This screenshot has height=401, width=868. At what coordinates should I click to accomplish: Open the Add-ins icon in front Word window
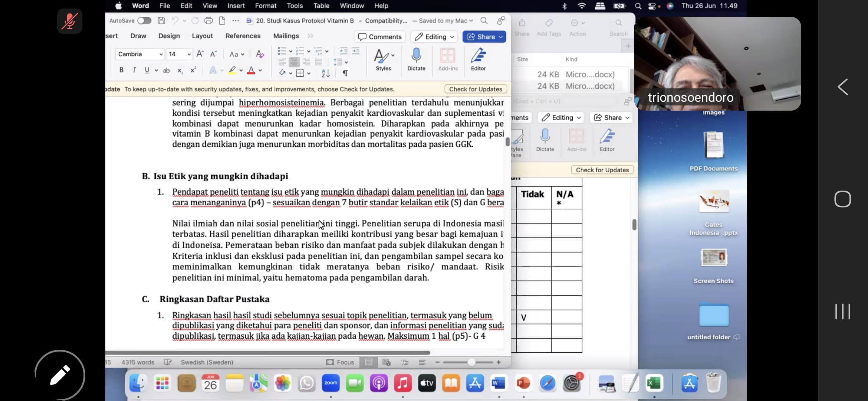tap(448, 59)
